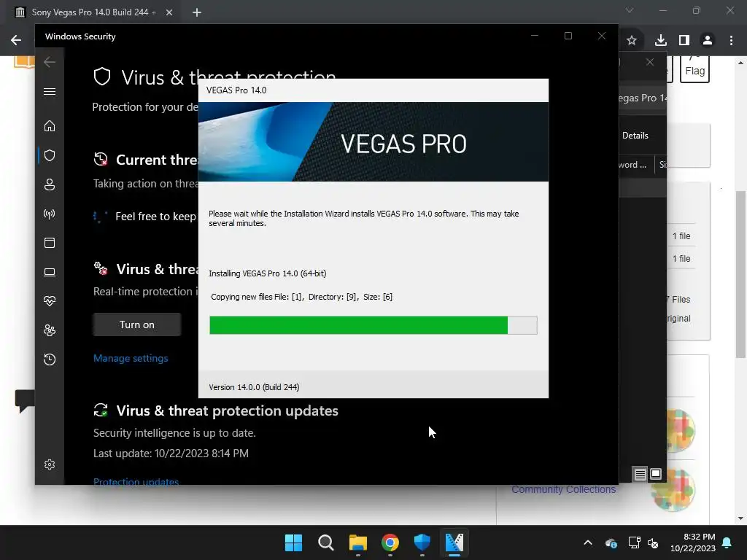Open the OneDrive cloud tray icon
This screenshot has width=747, height=560.
pos(611,542)
